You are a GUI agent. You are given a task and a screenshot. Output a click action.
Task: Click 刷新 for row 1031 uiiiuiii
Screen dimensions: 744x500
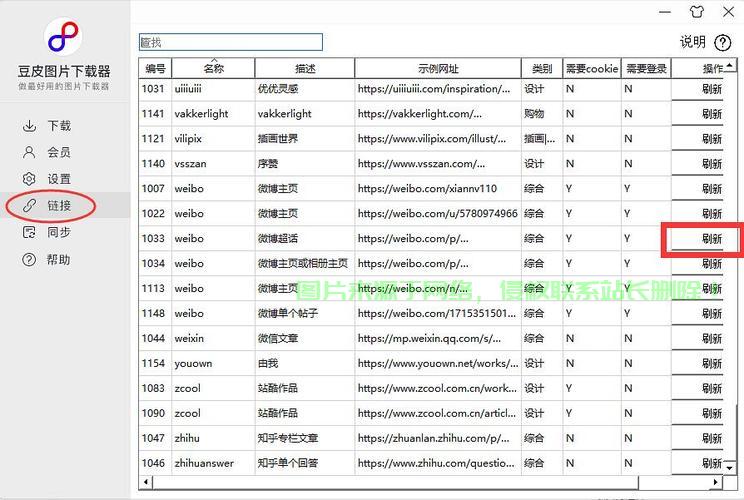[712, 89]
